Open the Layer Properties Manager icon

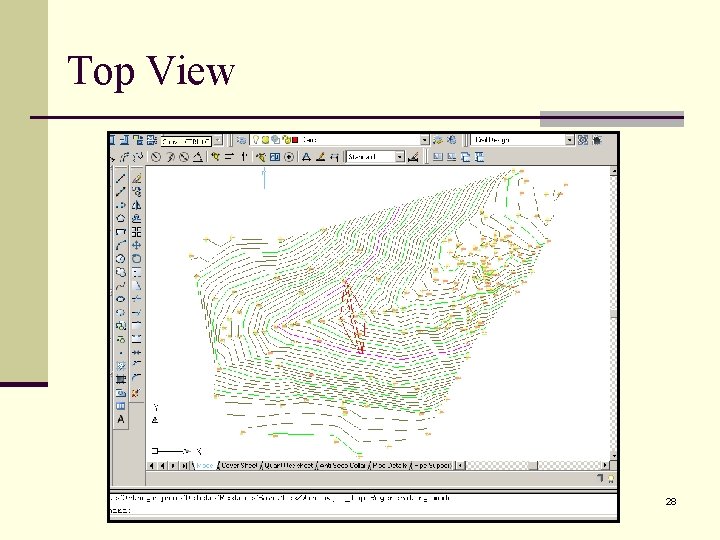click(242, 140)
